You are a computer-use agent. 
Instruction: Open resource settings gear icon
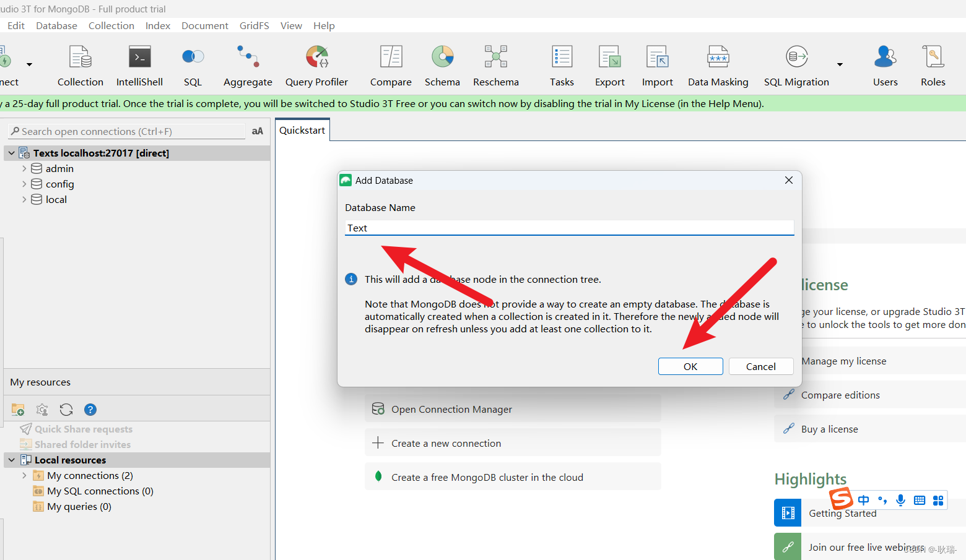(x=42, y=410)
